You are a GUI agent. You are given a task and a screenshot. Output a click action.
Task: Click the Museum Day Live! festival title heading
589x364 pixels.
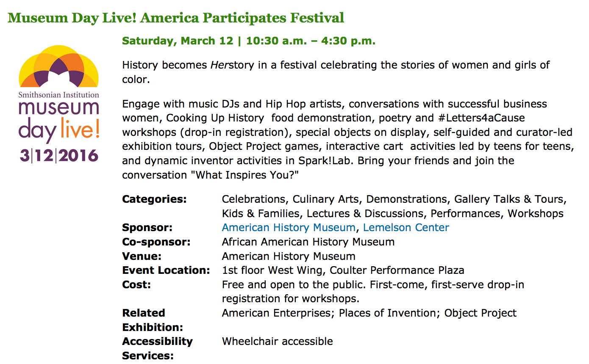point(176,18)
